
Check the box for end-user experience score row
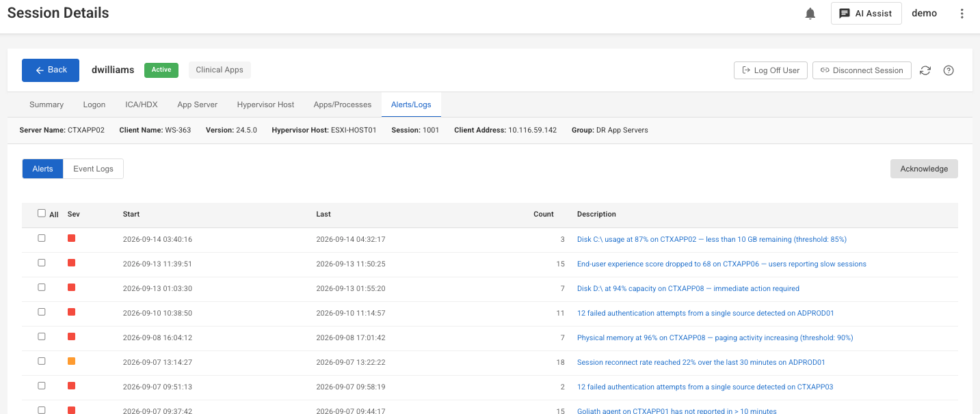(42, 263)
